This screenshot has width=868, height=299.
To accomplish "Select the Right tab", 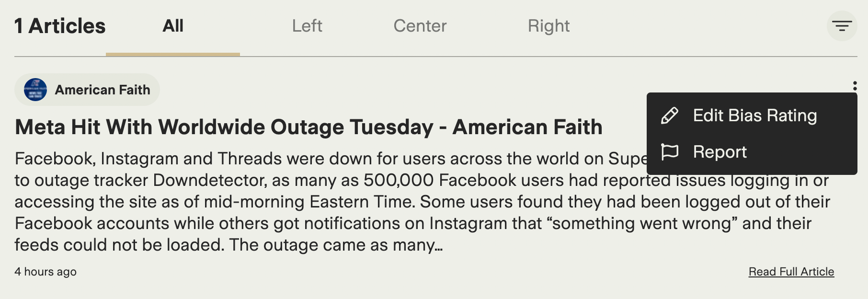I will (x=548, y=26).
